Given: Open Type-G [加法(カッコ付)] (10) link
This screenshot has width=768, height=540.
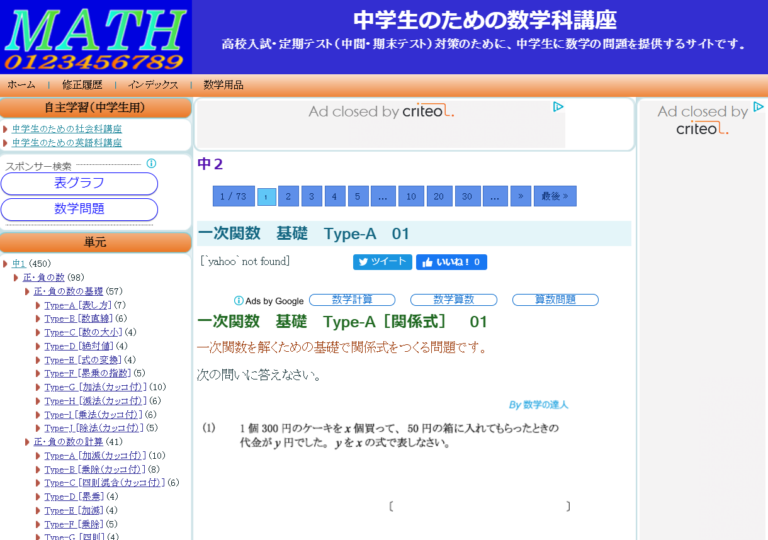Looking at the screenshot, I should (96, 387).
